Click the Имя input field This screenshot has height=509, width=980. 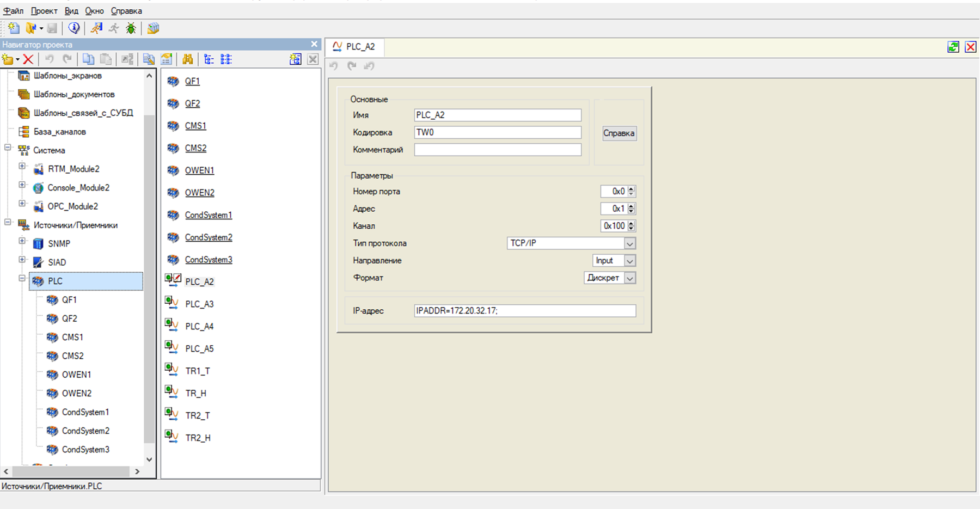click(x=498, y=115)
